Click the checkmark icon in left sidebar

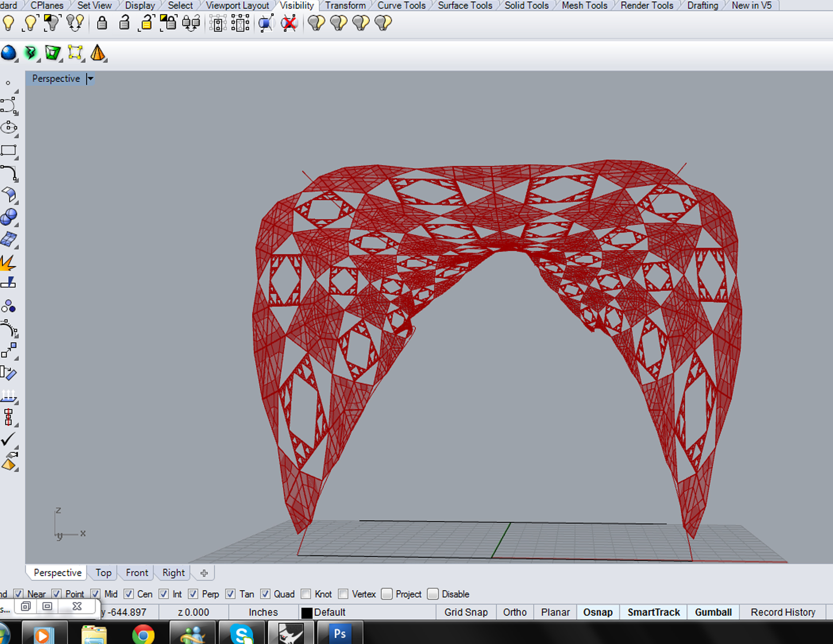tap(8, 439)
